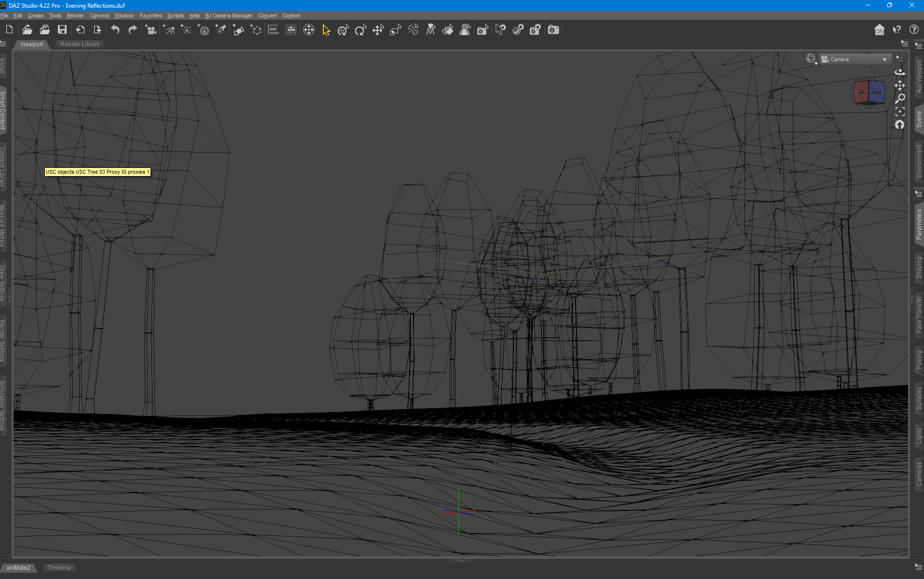Open the Smart Content side tab
This screenshot has width=924, height=579.
click(x=3, y=110)
